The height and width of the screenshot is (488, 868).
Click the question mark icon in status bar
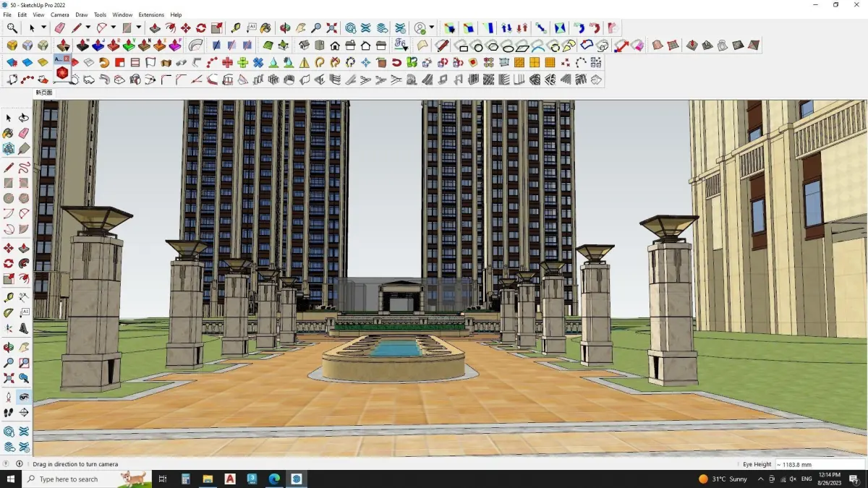pos(7,464)
